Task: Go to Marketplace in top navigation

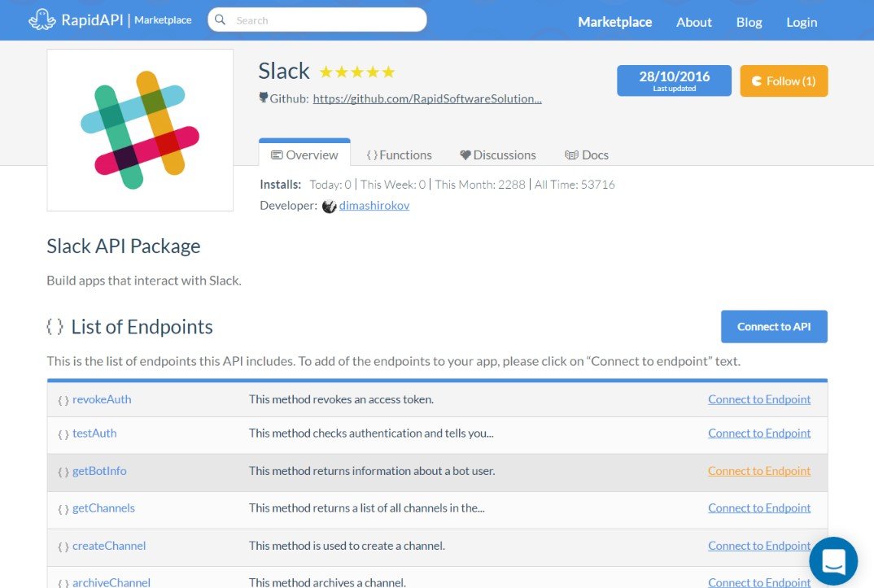Action: 614,22
